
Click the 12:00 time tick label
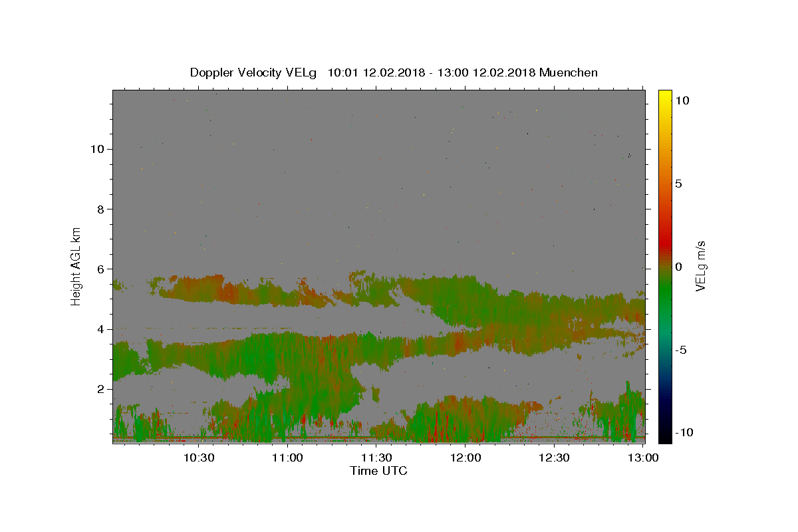[x=465, y=458]
